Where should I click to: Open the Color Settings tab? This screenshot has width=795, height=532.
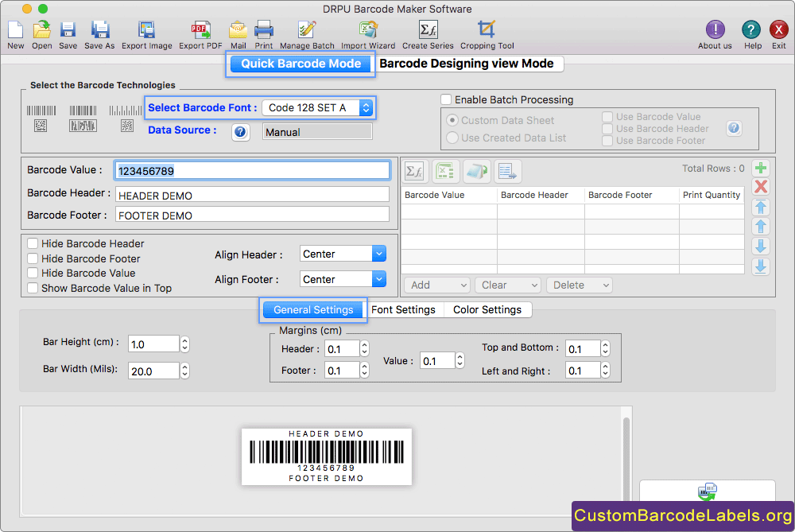(x=487, y=310)
